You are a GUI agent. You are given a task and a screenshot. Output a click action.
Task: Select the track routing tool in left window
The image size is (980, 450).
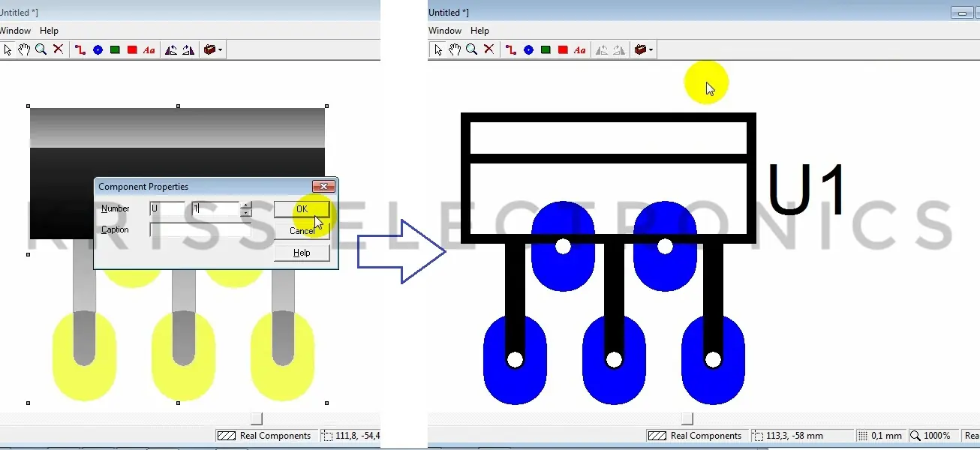coord(80,49)
